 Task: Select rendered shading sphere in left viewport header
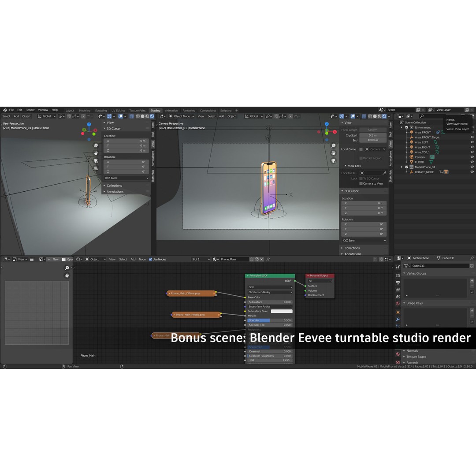coord(152,116)
